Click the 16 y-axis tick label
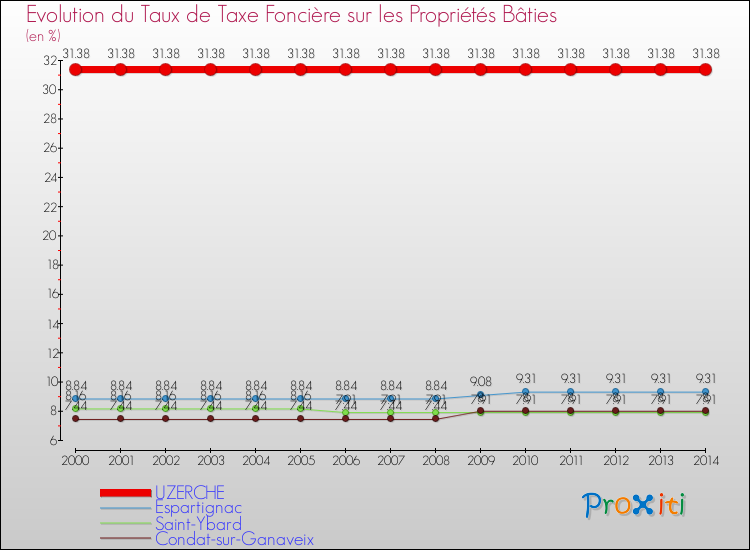 coord(52,294)
